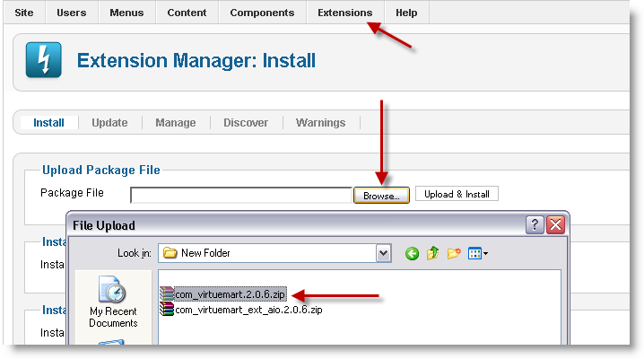Screen dimensions: 644x359
Task: Click the Package File input field
Action: (x=240, y=195)
